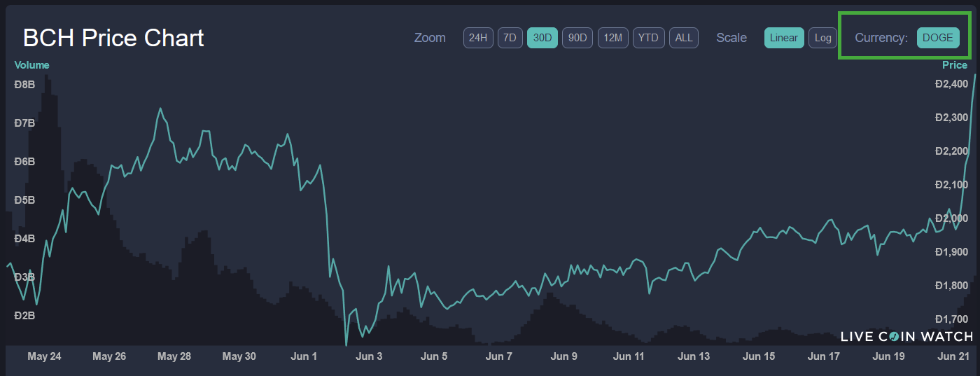Click the Currency: label
The width and height of the screenshot is (980, 376).
(x=881, y=38)
